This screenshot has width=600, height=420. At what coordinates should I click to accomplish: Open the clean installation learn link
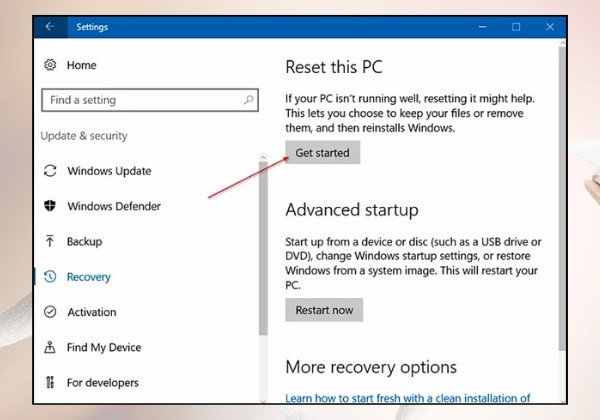[x=408, y=398]
